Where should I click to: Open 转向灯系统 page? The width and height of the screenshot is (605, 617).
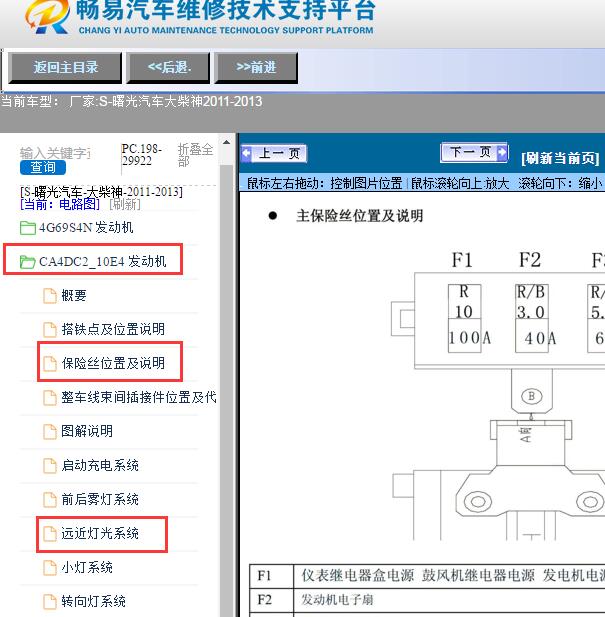94,601
